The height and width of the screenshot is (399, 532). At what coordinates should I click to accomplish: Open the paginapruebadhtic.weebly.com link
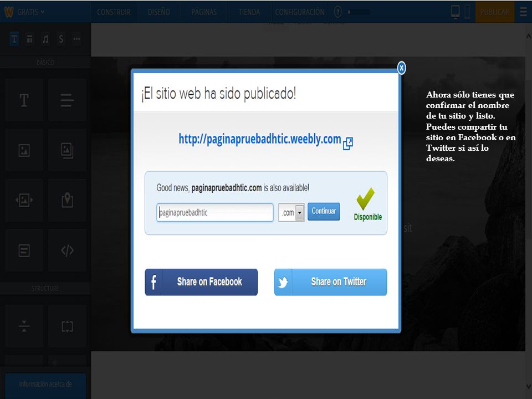point(259,139)
